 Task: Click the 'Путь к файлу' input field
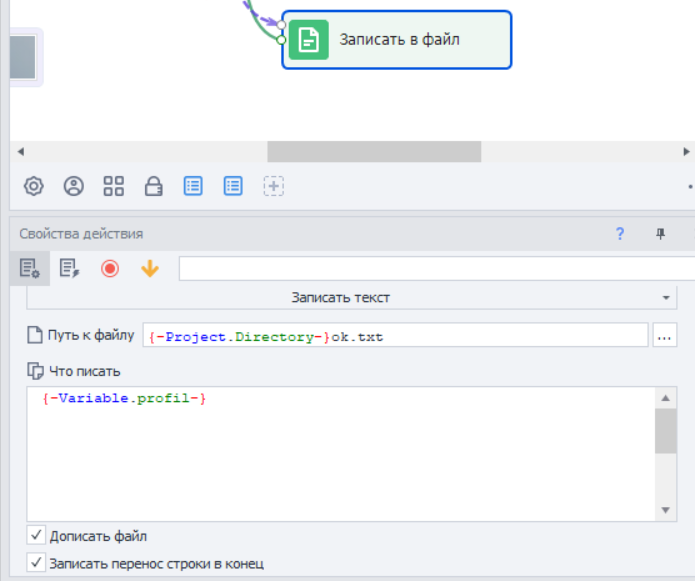395,336
